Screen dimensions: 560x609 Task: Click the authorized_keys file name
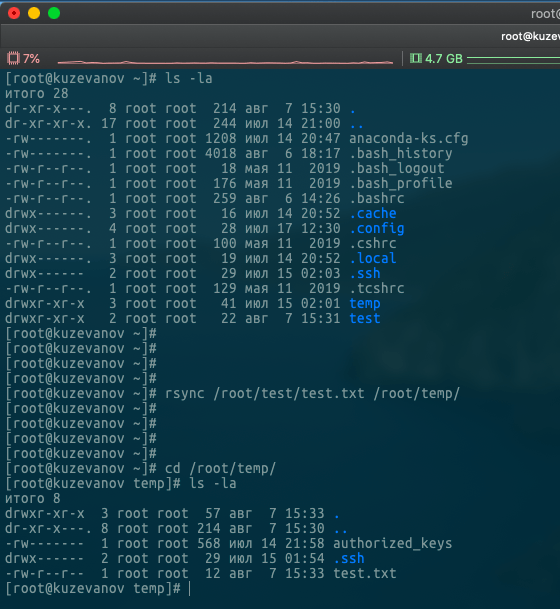393,543
